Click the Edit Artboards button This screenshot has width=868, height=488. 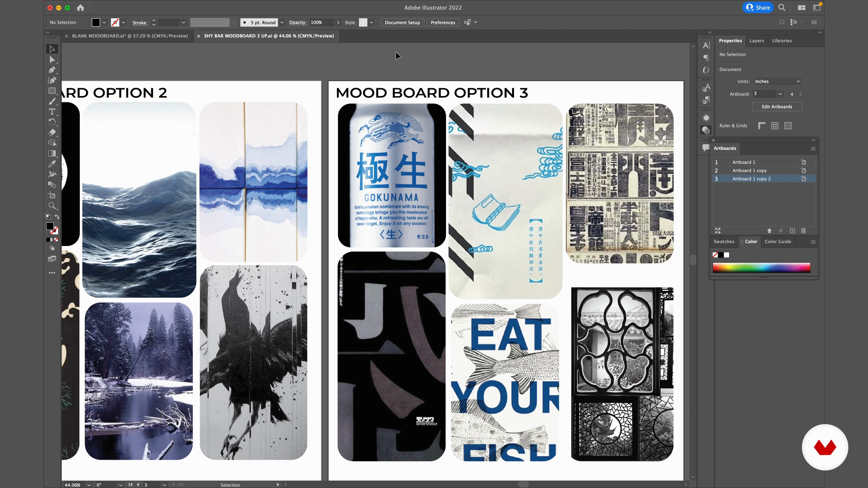pos(777,107)
